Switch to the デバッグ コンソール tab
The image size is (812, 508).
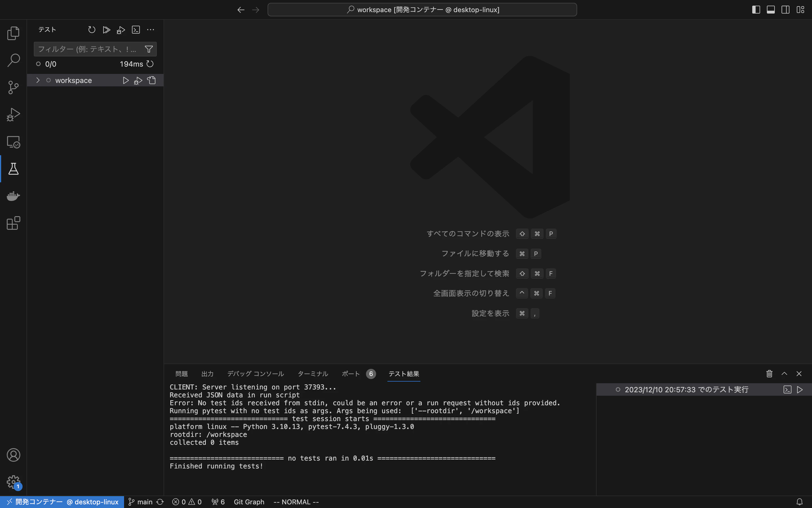click(256, 374)
